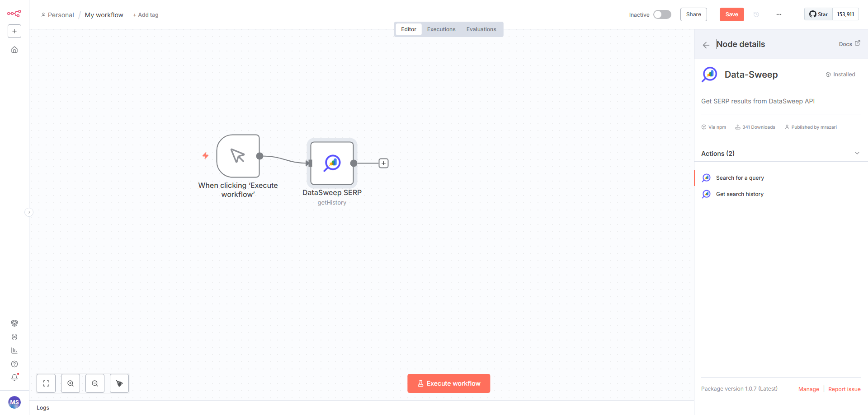
Task: Open the help question mark icon
Action: (x=14, y=364)
